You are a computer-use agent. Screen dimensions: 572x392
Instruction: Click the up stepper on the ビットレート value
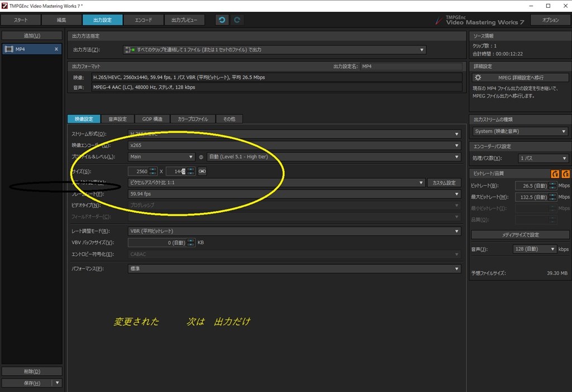(551, 184)
